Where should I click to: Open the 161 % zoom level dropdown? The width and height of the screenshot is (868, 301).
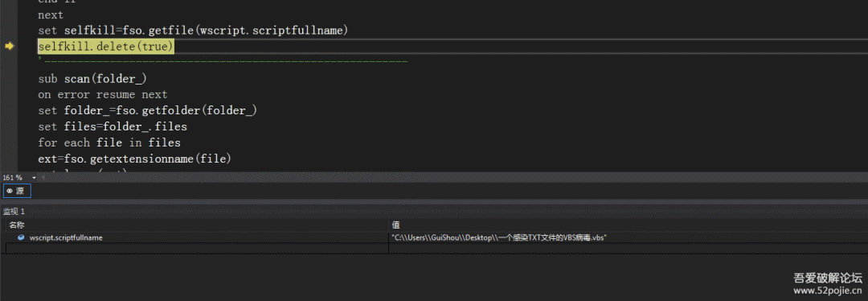[x=34, y=177]
